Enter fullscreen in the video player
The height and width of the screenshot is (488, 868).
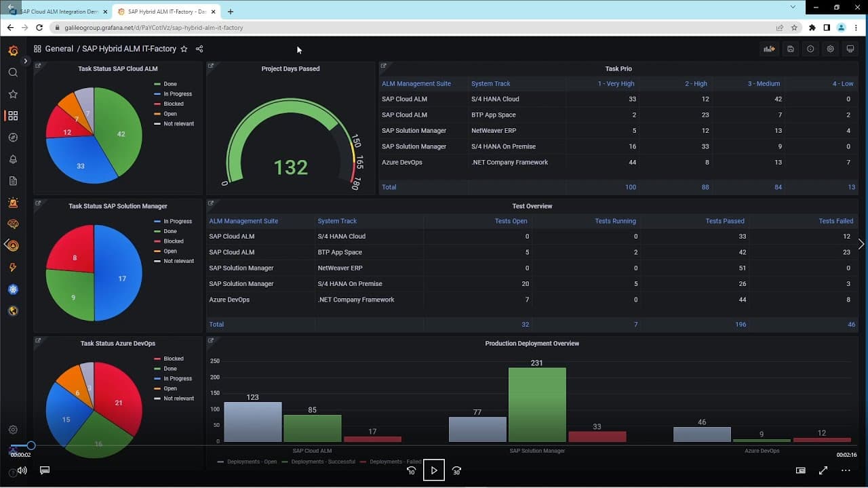[823, 470]
